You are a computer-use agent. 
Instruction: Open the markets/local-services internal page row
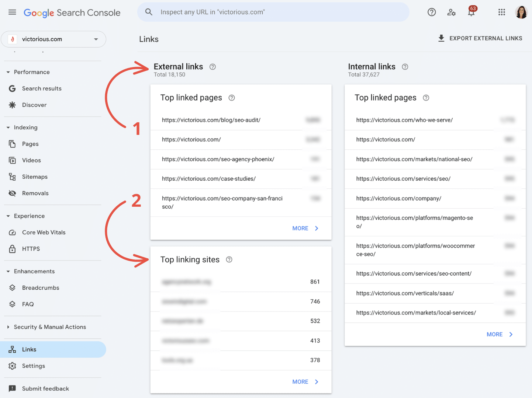[x=435, y=313]
